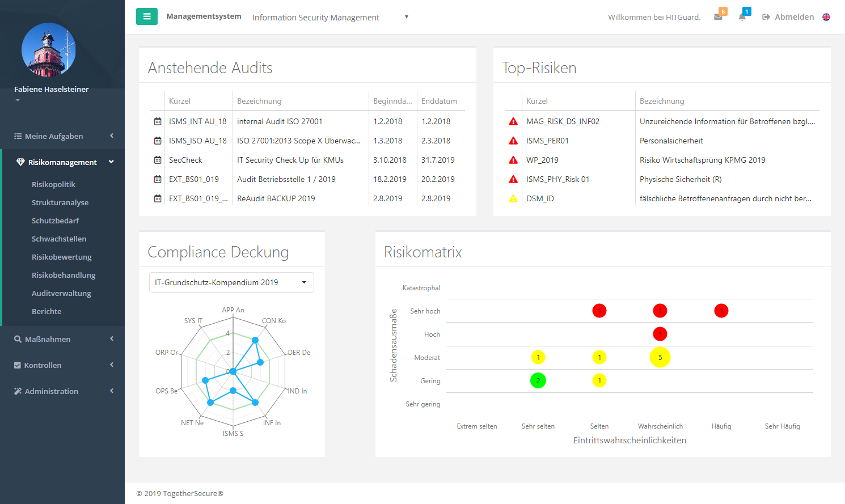Open the WP_2019 risk entry
Screen dimensions: 845x504
pos(542,160)
